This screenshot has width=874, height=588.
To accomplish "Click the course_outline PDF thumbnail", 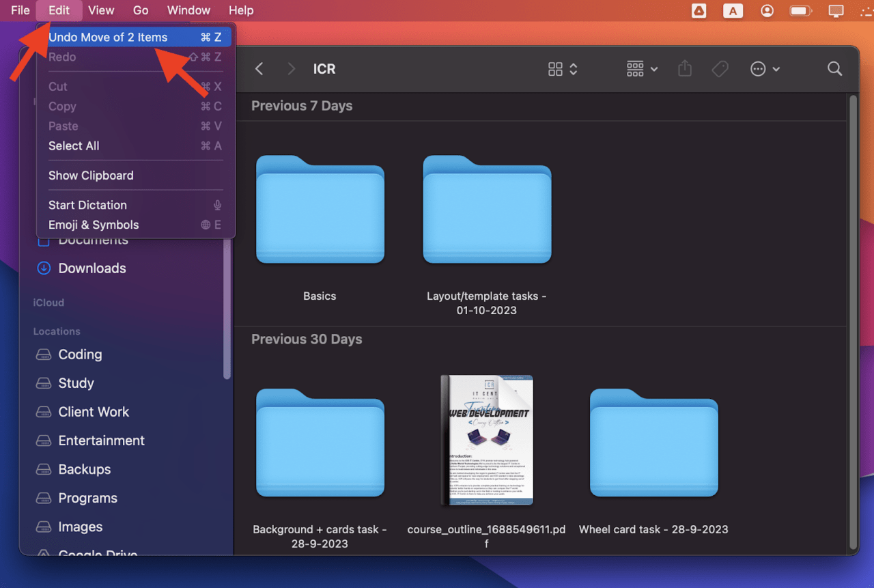I will [x=486, y=440].
